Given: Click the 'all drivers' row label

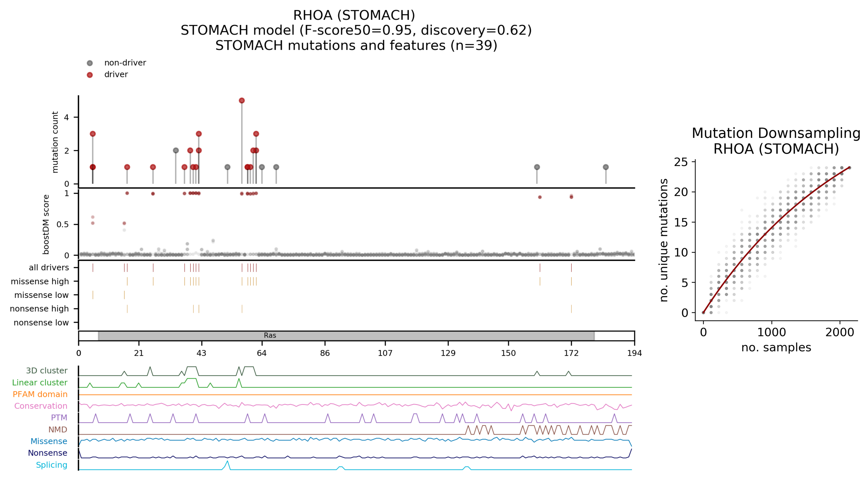Looking at the screenshot, I should (x=49, y=267).
